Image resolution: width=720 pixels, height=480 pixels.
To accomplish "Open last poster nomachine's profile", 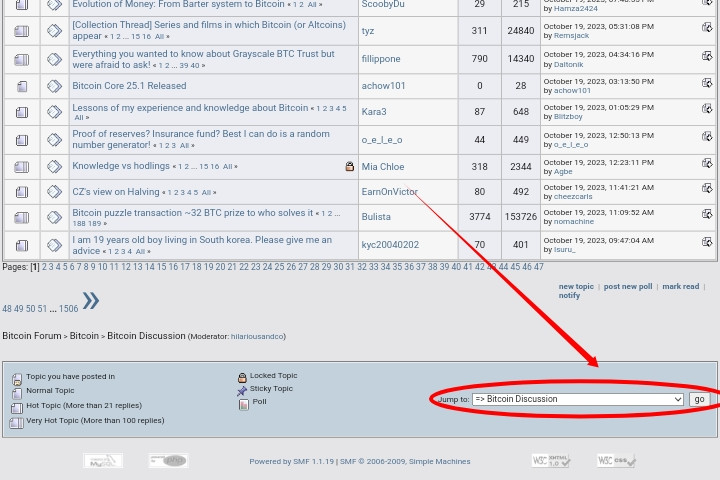I will click(x=574, y=221).
